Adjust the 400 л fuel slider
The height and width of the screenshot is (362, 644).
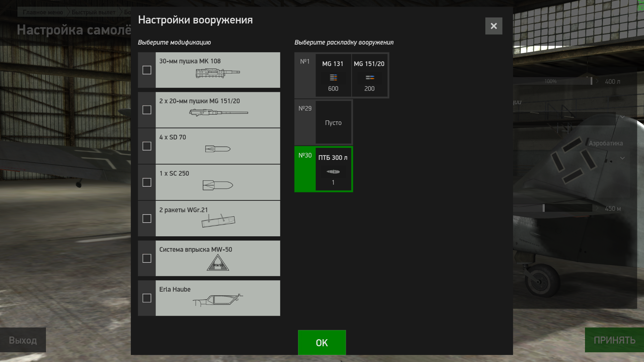pos(591,81)
